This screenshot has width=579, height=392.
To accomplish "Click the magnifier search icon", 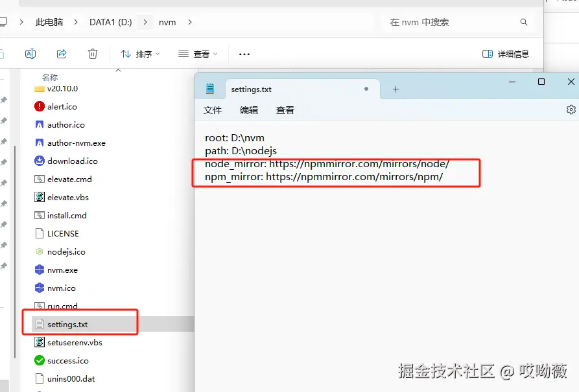I will pyautogui.click(x=524, y=22).
